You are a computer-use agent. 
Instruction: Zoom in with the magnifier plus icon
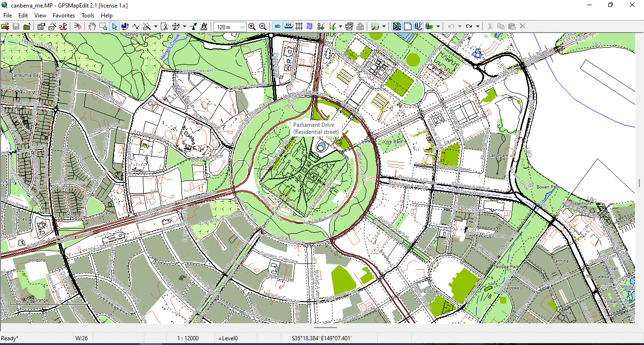tap(253, 26)
